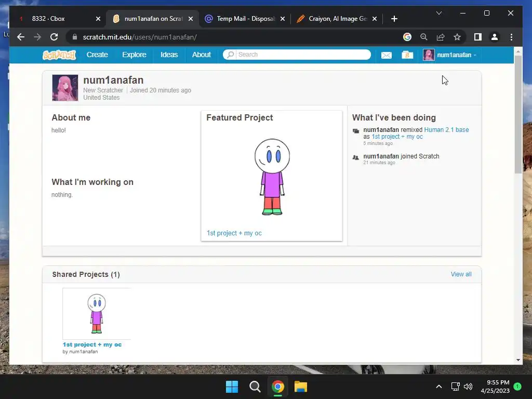This screenshot has width=532, height=399.
Task: Open shared project title 1st project + my oc
Action: tap(92, 344)
